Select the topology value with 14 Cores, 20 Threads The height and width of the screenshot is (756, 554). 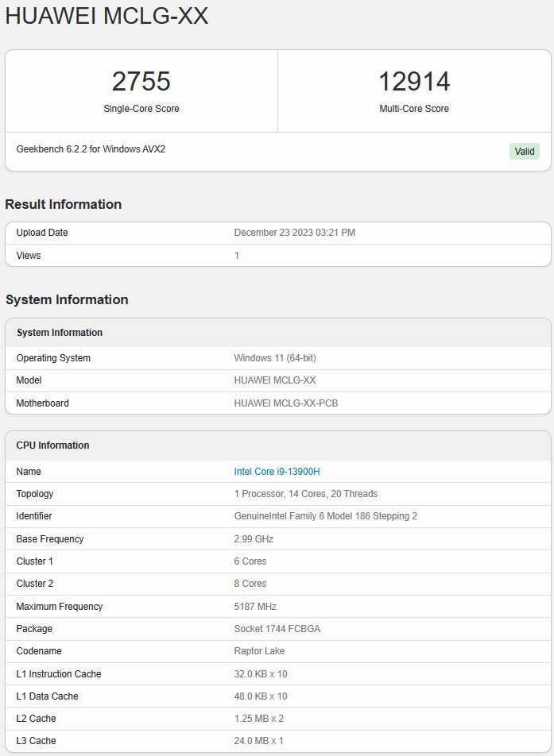click(305, 494)
